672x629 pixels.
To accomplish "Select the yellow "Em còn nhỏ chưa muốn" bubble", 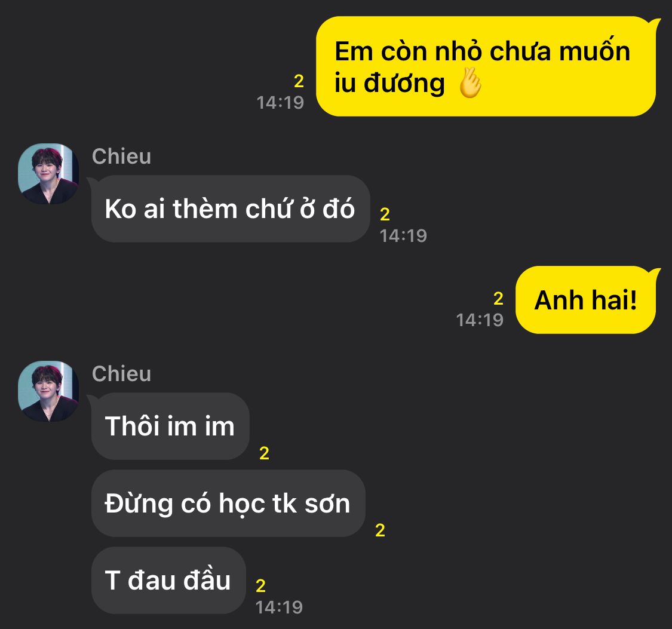I will point(486,66).
